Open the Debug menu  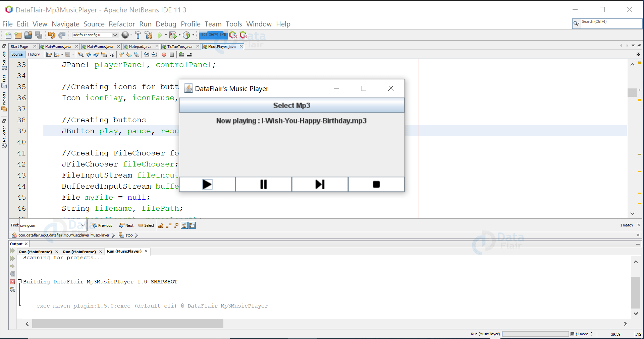pyautogui.click(x=166, y=24)
